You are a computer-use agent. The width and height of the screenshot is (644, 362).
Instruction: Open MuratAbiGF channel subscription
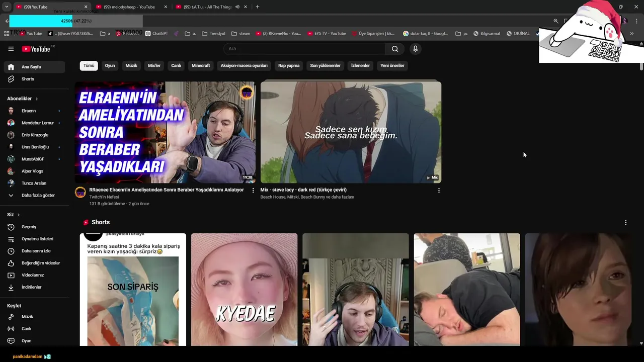point(34,159)
